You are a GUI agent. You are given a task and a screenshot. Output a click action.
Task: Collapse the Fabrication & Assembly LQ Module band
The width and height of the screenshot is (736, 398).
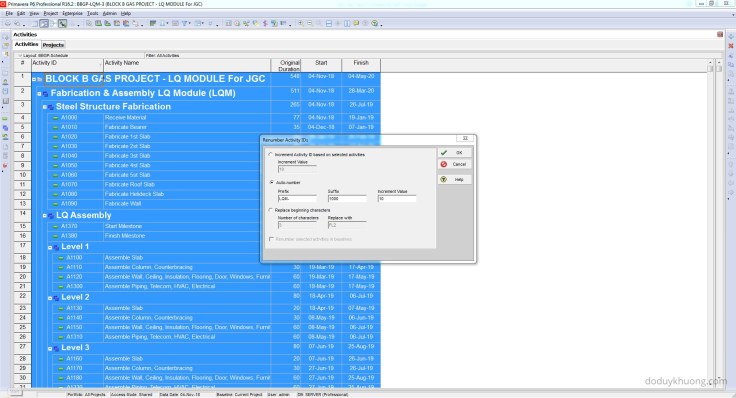pyautogui.click(x=39, y=94)
